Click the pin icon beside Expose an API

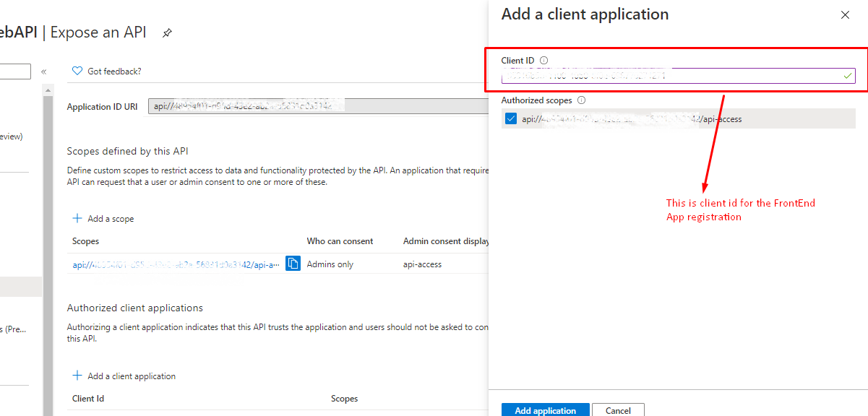(167, 33)
